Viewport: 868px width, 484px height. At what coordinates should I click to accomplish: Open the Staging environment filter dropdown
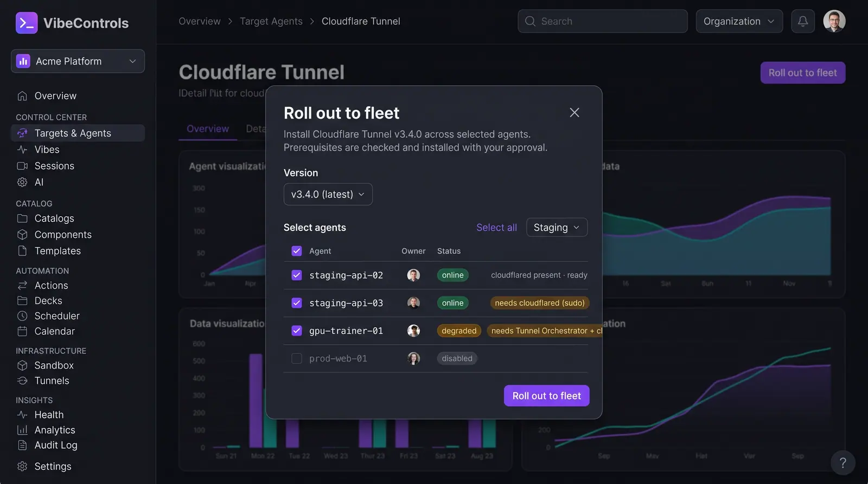point(557,228)
